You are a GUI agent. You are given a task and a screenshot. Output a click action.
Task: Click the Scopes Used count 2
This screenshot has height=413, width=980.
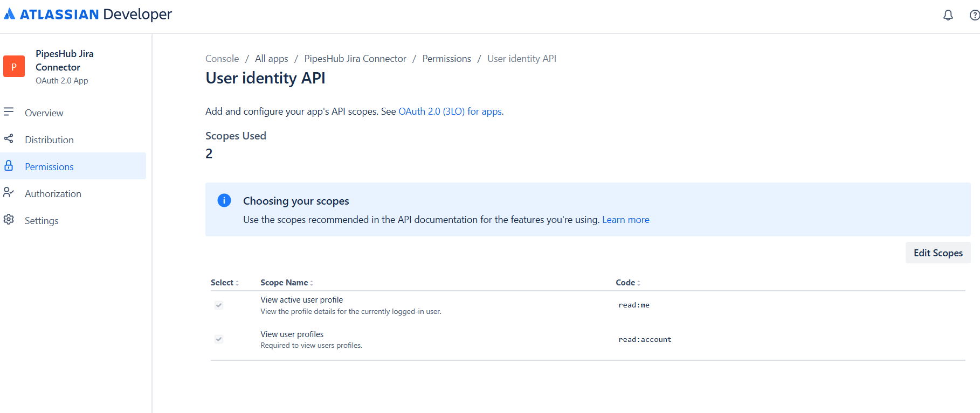coord(209,154)
